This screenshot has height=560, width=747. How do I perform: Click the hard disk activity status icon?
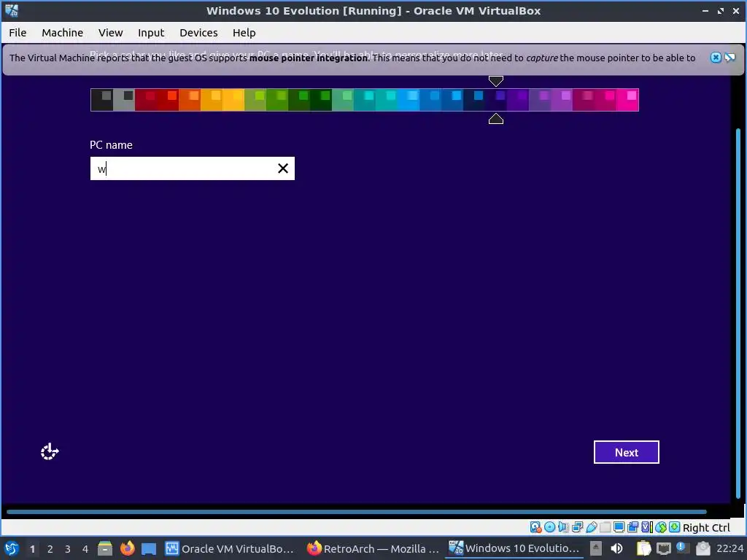tap(535, 527)
